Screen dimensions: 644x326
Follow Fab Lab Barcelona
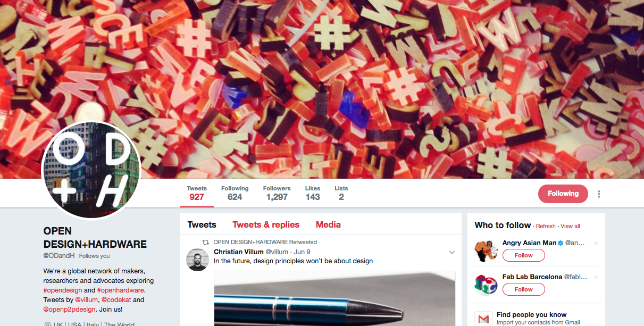pyautogui.click(x=524, y=289)
